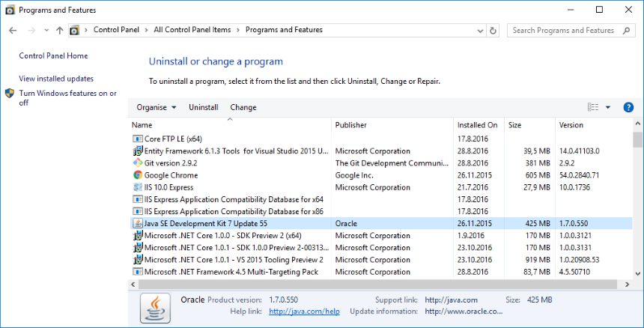Click version 54.0.2840.71 cell
644x328 pixels.
point(579,175)
